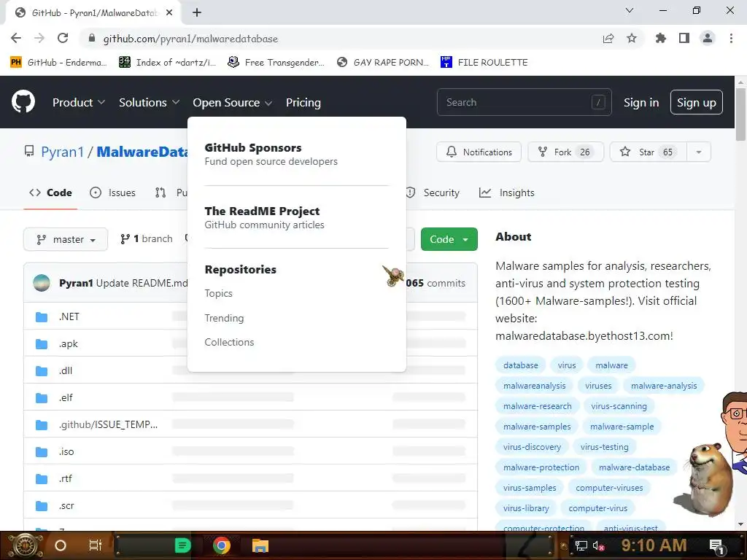
Task: Open Chrome from the taskbar
Action: (222, 545)
